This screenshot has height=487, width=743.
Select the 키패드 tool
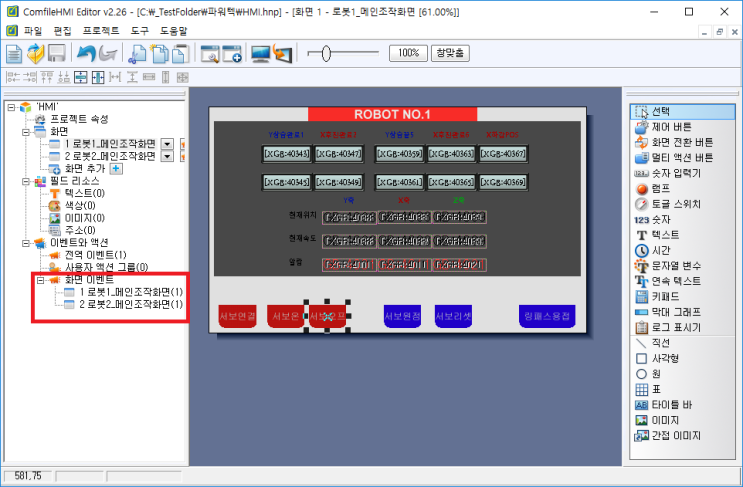pos(657,297)
